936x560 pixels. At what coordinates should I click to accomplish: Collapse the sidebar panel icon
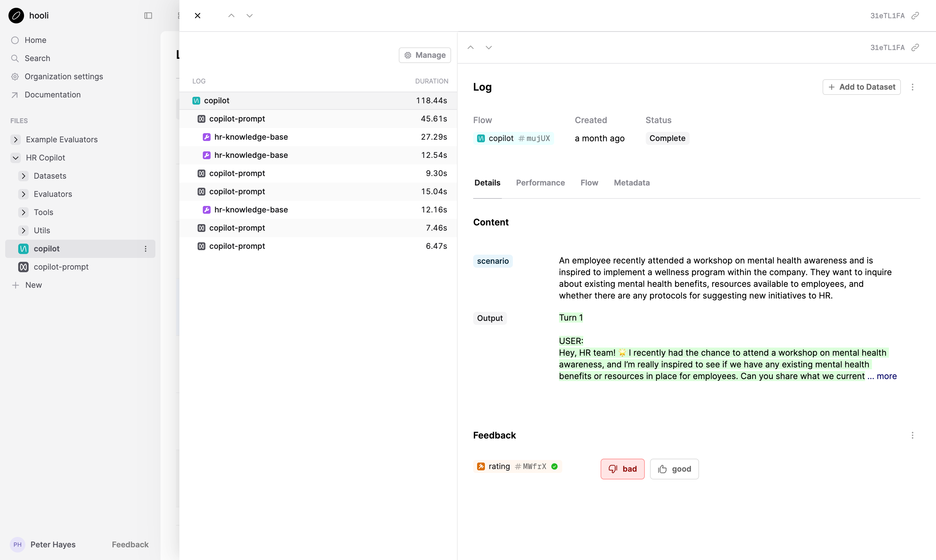[148, 16]
